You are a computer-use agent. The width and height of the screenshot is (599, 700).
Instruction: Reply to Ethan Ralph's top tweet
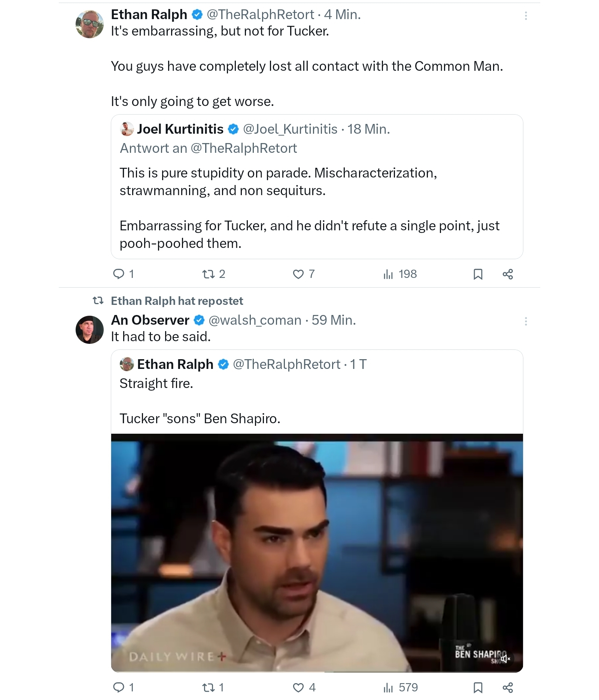[x=118, y=274]
